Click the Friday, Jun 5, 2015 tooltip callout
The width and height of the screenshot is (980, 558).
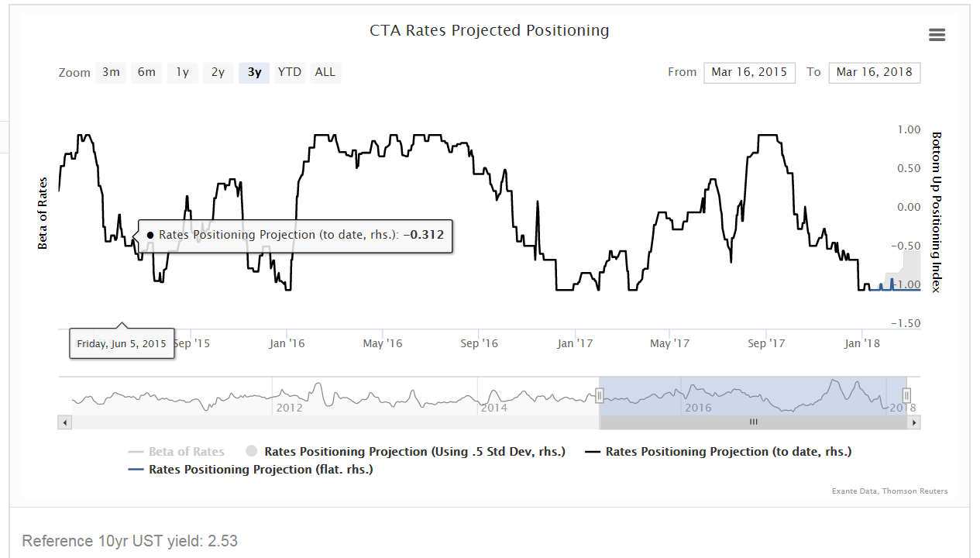(122, 343)
